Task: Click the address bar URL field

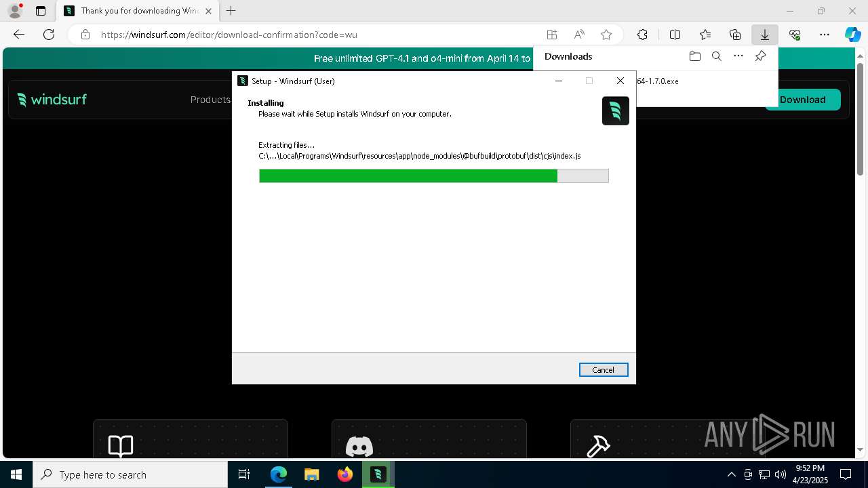Action: pyautogui.click(x=319, y=35)
